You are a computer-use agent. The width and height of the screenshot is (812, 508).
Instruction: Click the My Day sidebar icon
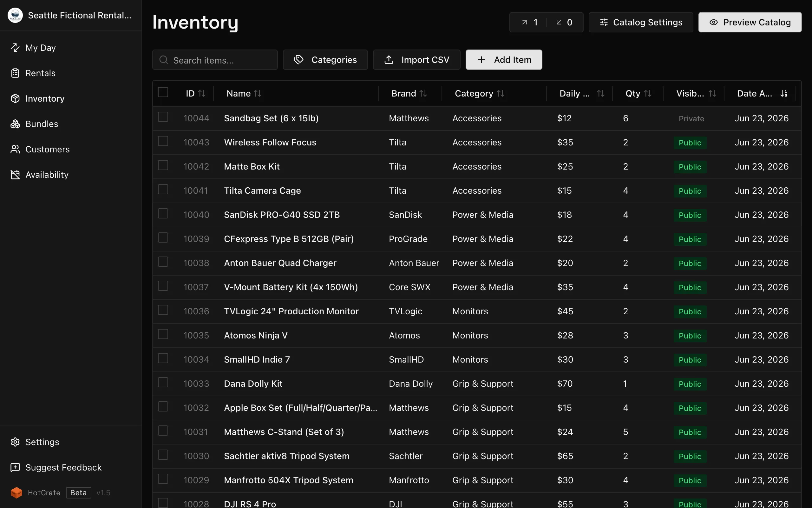(x=15, y=48)
